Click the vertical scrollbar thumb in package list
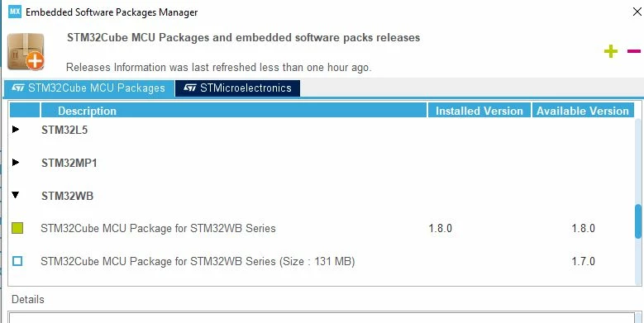 pos(638,221)
